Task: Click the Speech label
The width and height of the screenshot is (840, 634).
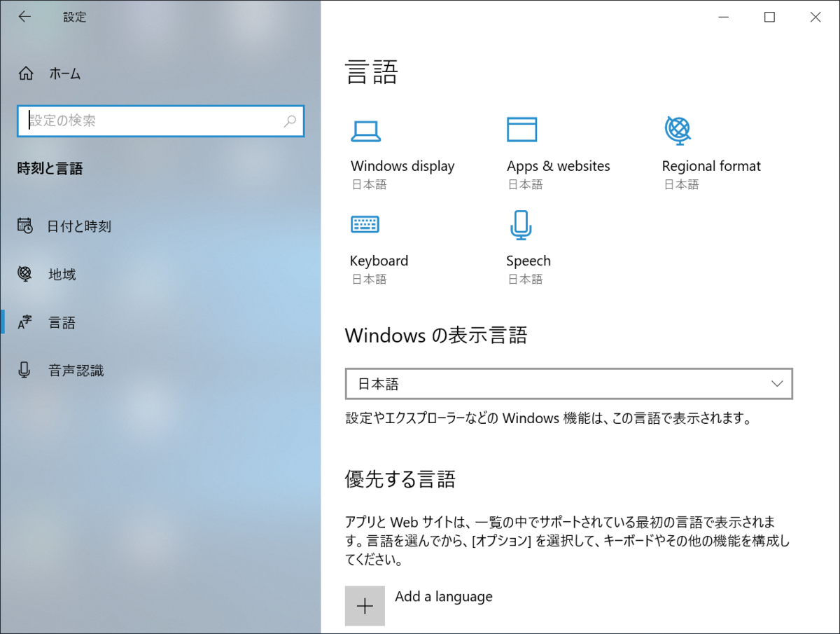Action: (x=528, y=261)
